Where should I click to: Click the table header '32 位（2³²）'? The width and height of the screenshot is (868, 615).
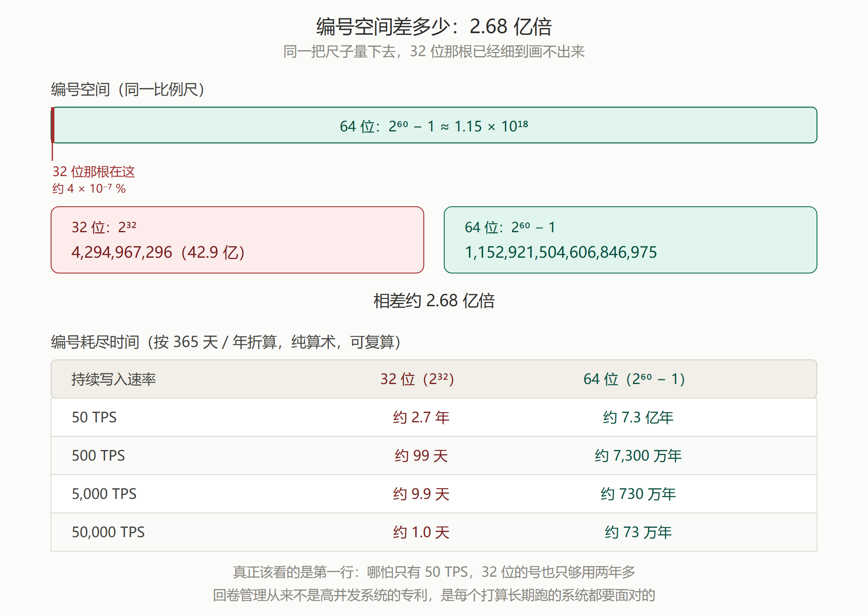pyautogui.click(x=417, y=379)
